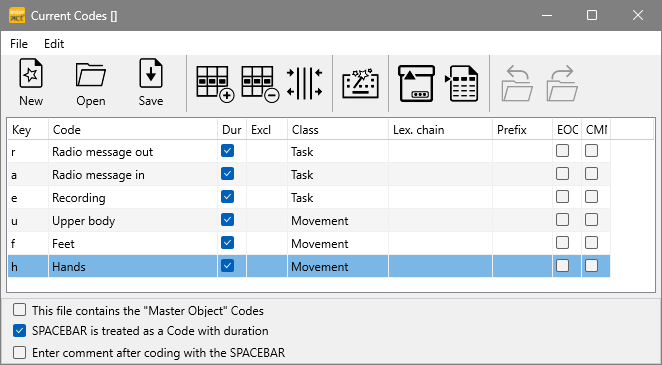Uncheck 'SPACEBAR is treated as a Code with duration'

tap(19, 331)
